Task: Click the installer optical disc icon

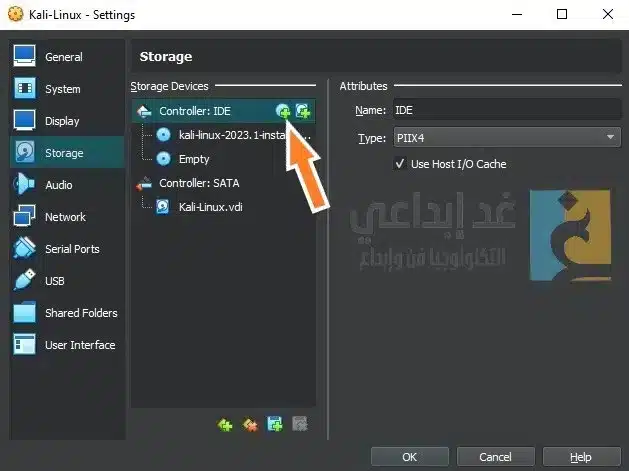Action: pos(163,135)
